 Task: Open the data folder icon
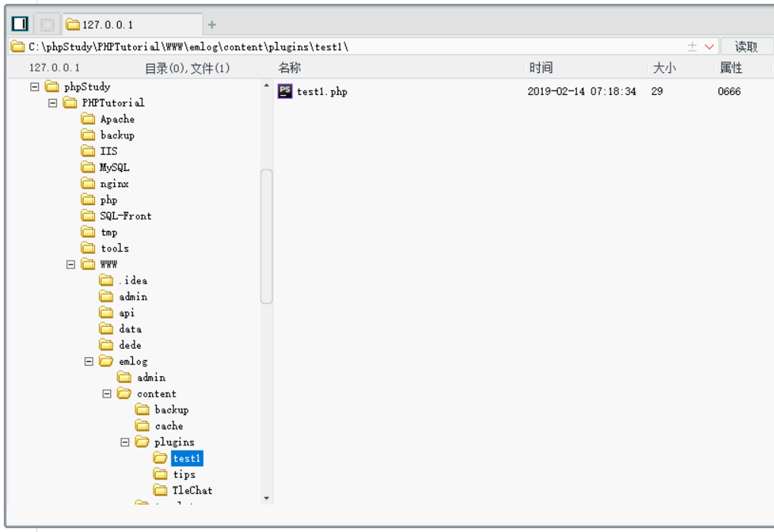click(106, 328)
